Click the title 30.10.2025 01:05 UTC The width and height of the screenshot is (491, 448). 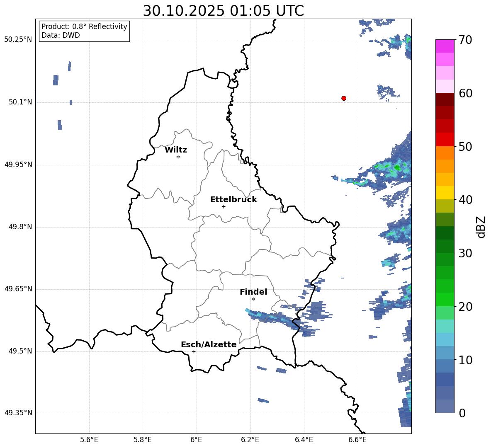pos(223,11)
